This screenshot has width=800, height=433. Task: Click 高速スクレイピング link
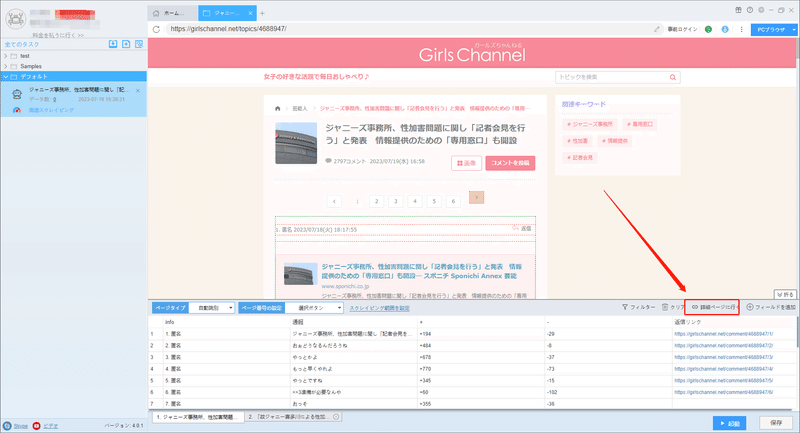click(x=51, y=110)
